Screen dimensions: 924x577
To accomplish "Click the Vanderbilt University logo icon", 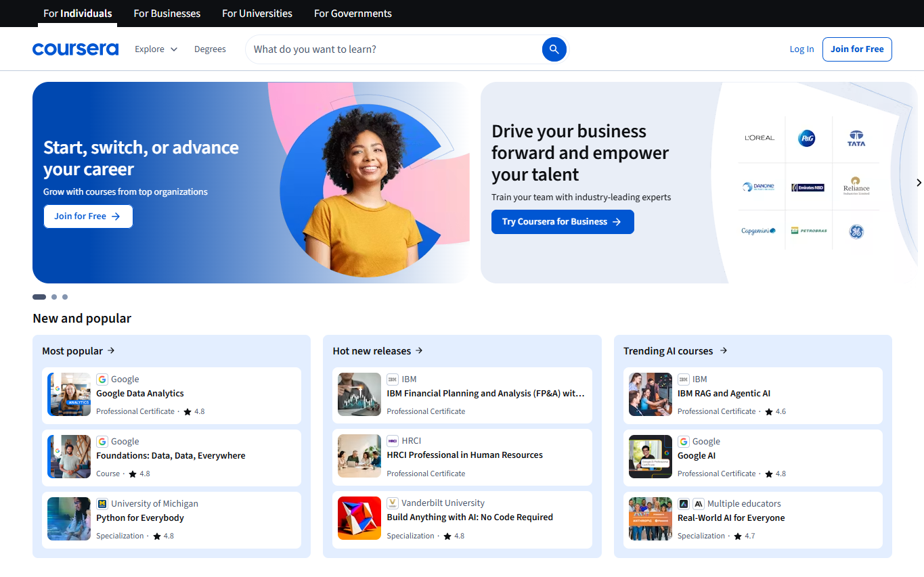I will point(393,503).
